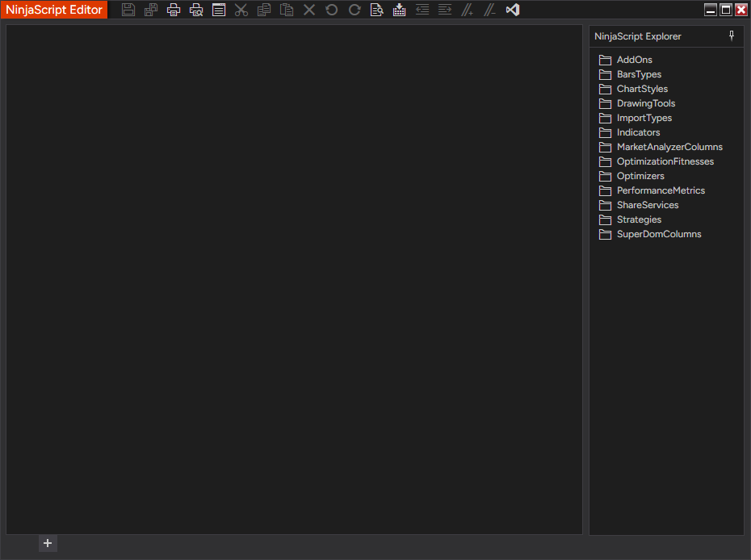Viewport: 751px width, 560px height.
Task: Click the Cut scissors icon
Action: pyautogui.click(x=241, y=10)
